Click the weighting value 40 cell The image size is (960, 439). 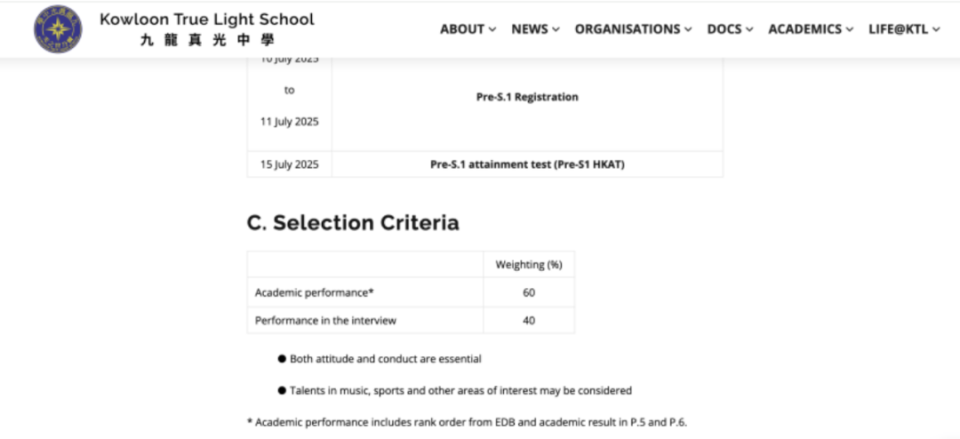(528, 320)
